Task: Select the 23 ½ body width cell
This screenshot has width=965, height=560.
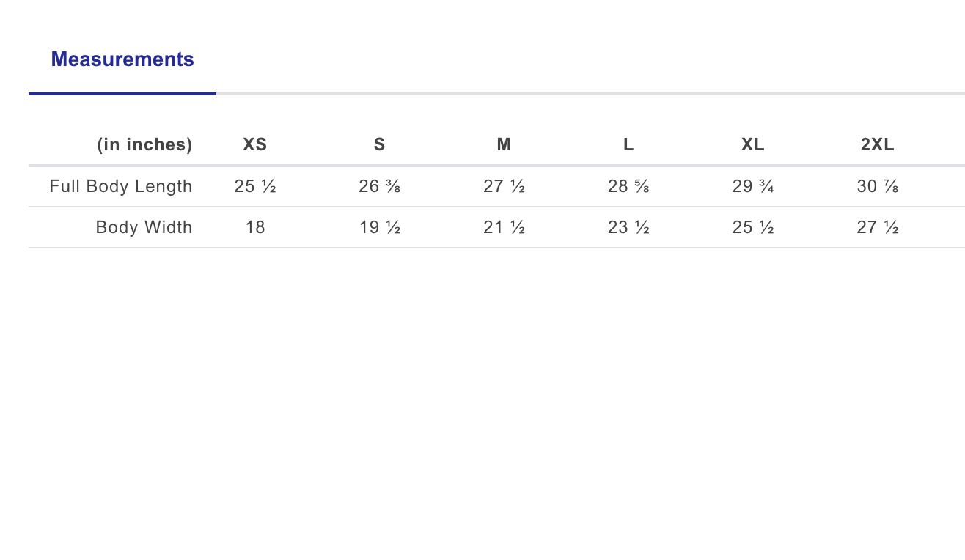Action: 628,227
